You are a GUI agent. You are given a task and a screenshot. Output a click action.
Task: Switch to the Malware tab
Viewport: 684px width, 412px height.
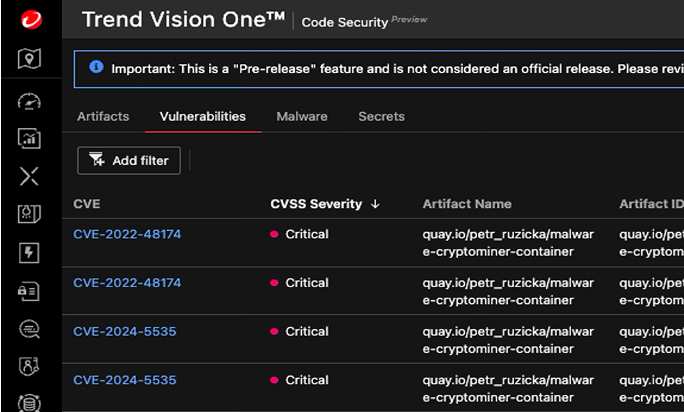pos(301,116)
